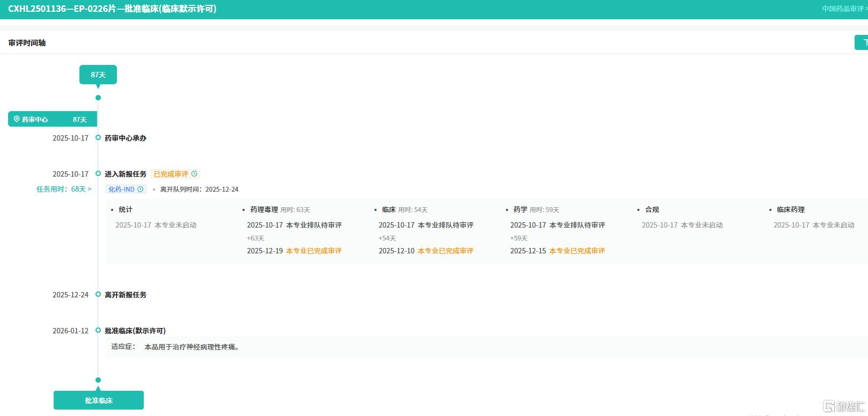Click 2025-12-15 本专业已完成审评 under 药学

[557, 251]
